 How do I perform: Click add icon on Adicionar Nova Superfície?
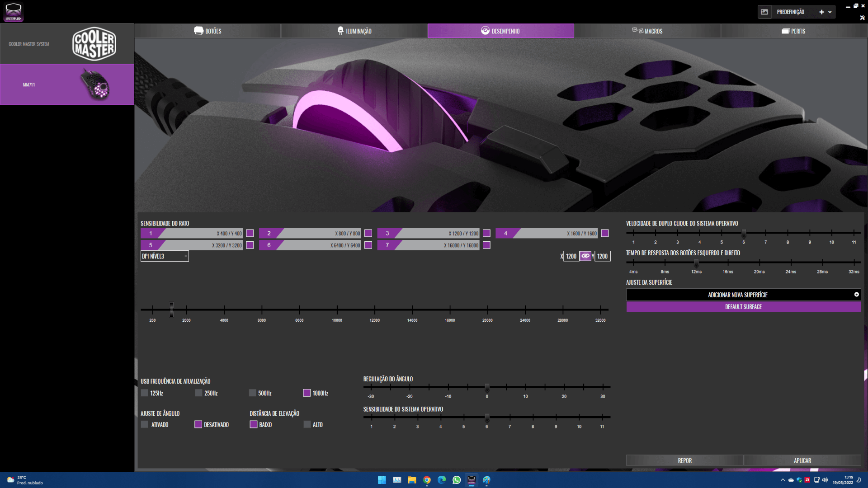[856, 295]
